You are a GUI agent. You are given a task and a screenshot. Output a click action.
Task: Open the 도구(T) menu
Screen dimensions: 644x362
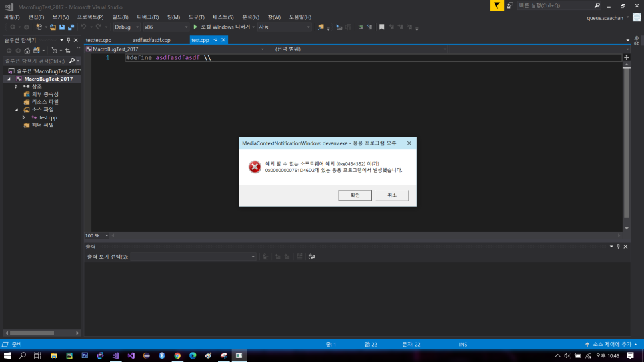[x=196, y=17]
